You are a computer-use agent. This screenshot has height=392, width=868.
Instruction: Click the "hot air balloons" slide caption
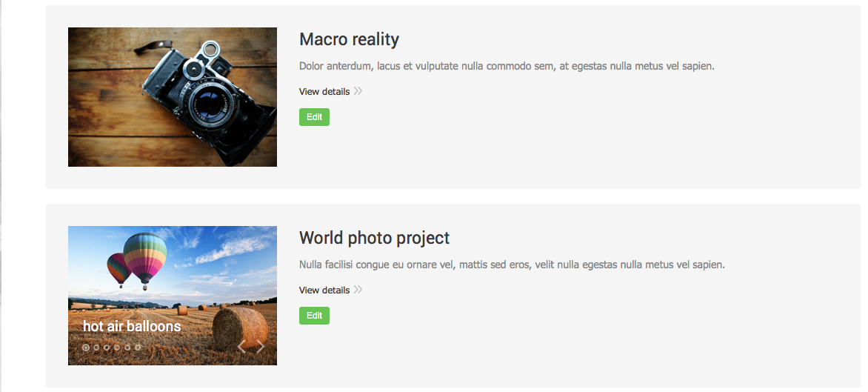132,326
